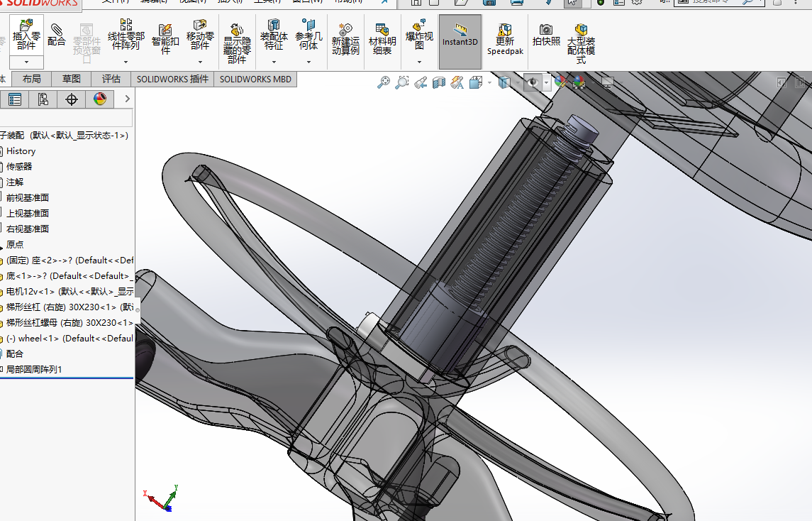Toggle Large Assembly Mode (大型装配体模式)
The image size is (812, 521).
tap(581, 44)
